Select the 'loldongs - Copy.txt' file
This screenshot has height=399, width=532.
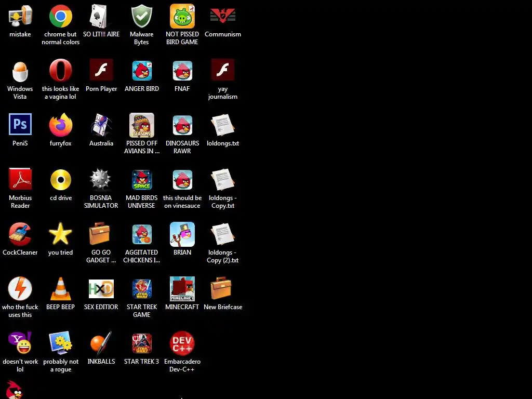[x=222, y=179]
